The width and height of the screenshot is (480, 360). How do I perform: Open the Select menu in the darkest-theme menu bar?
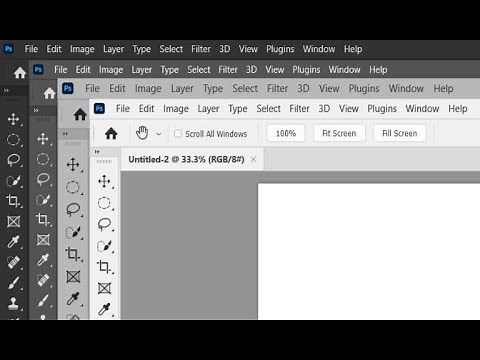[x=171, y=49]
